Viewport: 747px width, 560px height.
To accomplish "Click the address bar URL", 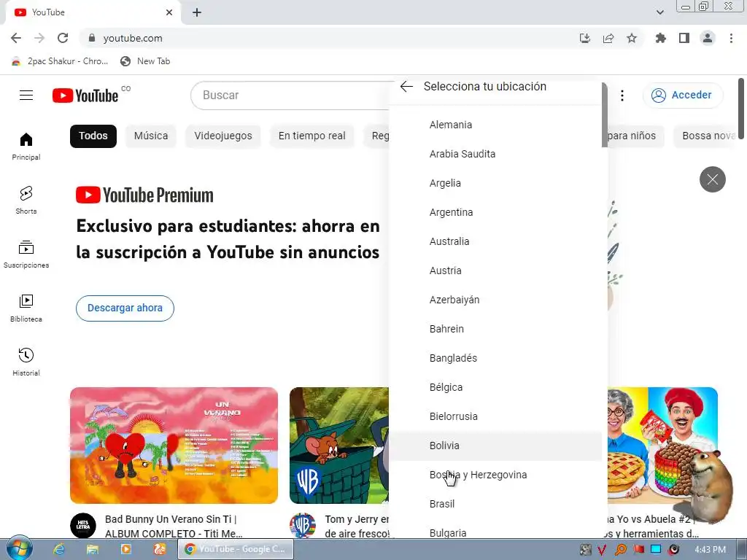I will (x=133, y=38).
